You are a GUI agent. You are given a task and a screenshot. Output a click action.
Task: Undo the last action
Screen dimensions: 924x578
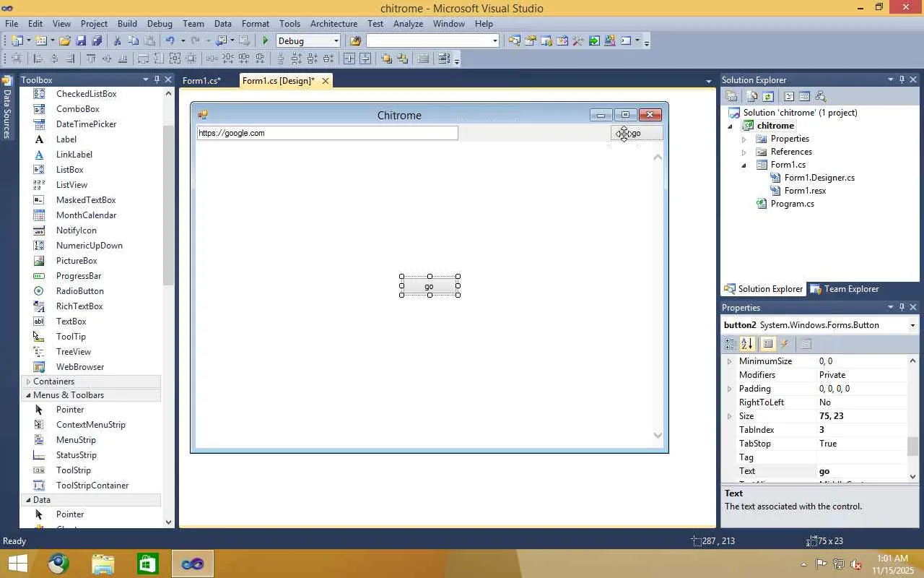(170, 41)
